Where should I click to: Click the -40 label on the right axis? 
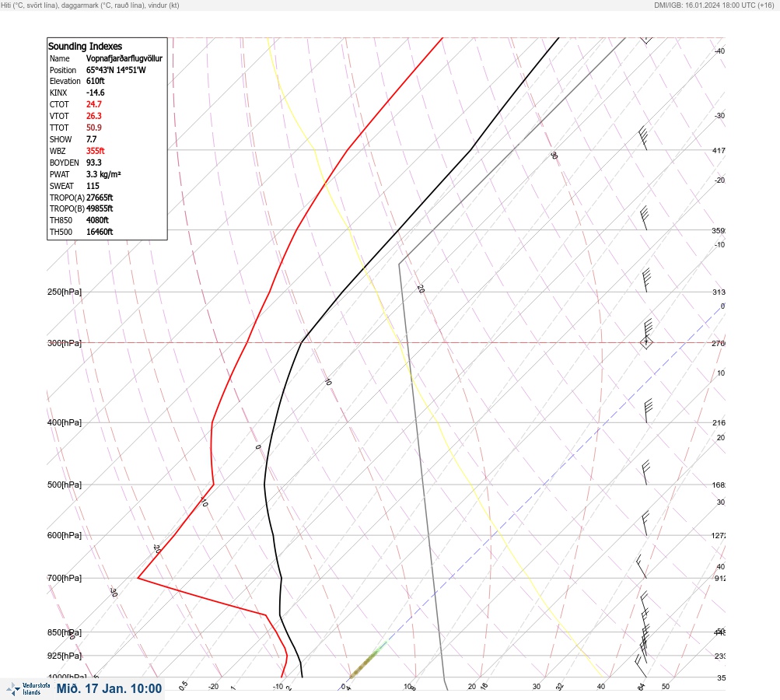[x=719, y=51]
